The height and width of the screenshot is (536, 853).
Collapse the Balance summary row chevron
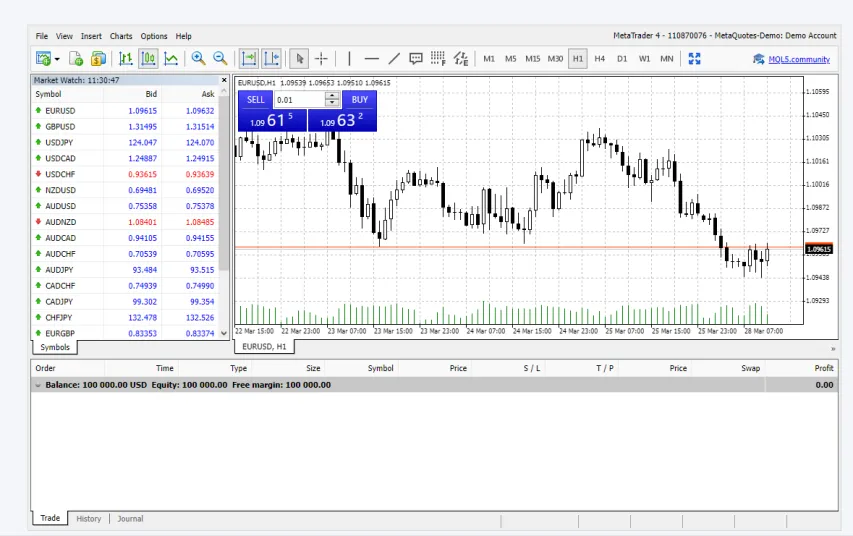[38, 385]
